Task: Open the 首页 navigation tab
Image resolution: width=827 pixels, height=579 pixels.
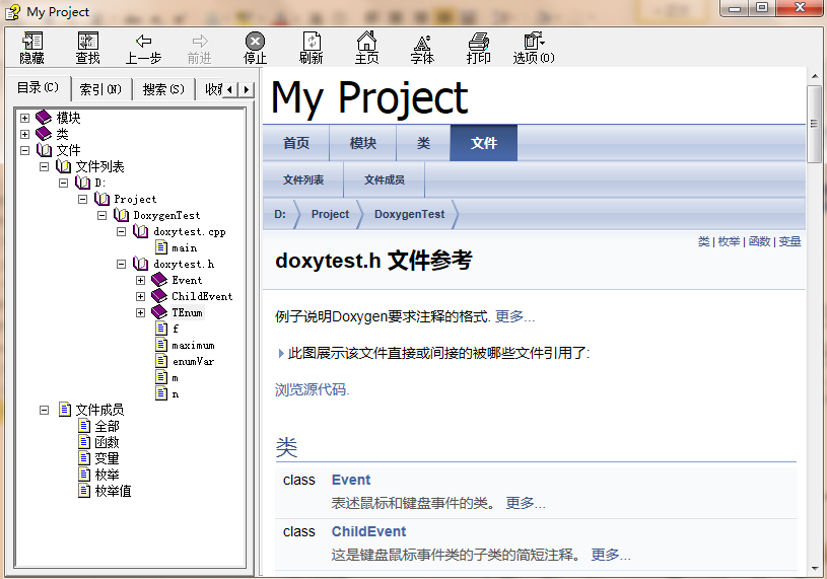Action: (296, 143)
